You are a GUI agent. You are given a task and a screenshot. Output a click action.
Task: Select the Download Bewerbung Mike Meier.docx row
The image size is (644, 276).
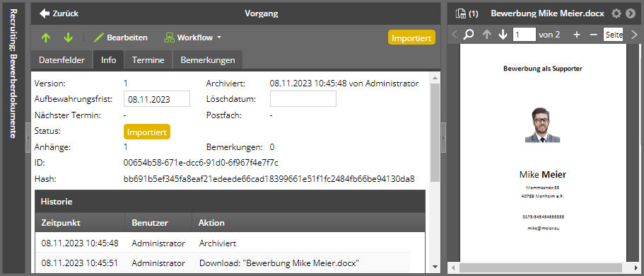(x=223, y=263)
